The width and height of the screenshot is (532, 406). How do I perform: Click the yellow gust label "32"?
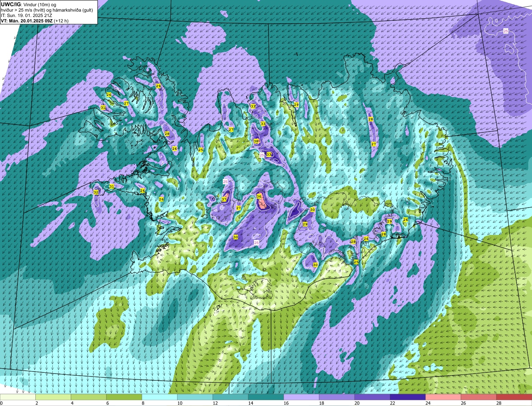(96, 192)
